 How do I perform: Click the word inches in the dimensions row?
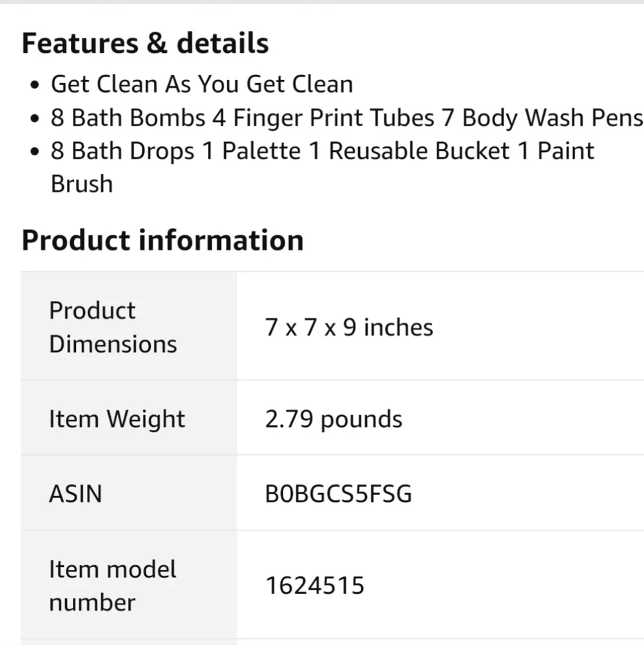point(399,327)
